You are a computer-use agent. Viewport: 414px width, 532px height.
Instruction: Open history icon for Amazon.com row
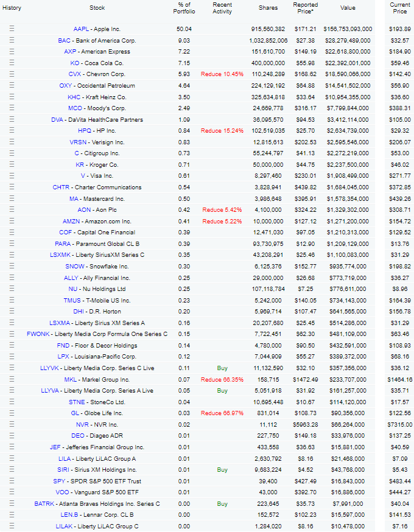[12, 221]
